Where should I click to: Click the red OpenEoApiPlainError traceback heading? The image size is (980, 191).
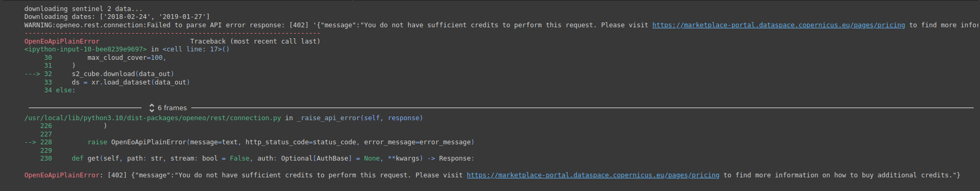pyautogui.click(x=62, y=41)
